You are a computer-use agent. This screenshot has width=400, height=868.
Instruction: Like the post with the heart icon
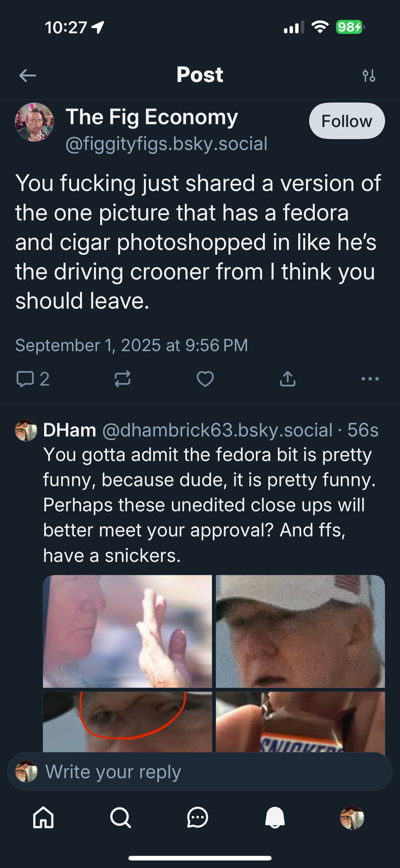pos(205,379)
